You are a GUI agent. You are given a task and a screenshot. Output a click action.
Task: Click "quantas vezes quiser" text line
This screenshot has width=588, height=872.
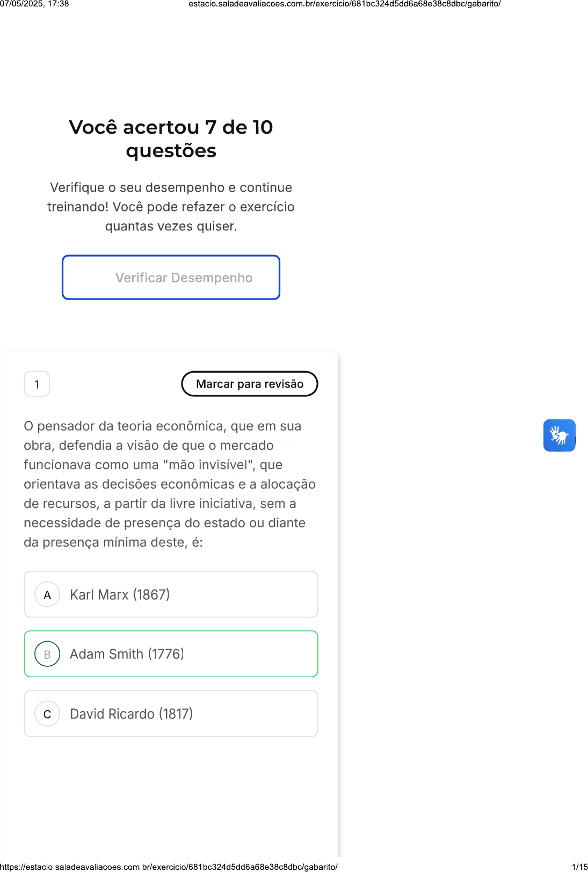[171, 227]
